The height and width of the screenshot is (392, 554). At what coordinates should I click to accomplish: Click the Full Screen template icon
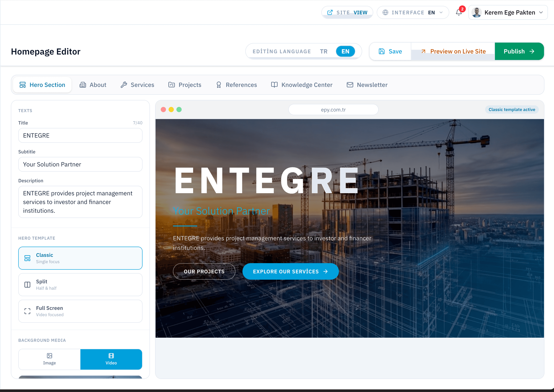click(27, 311)
